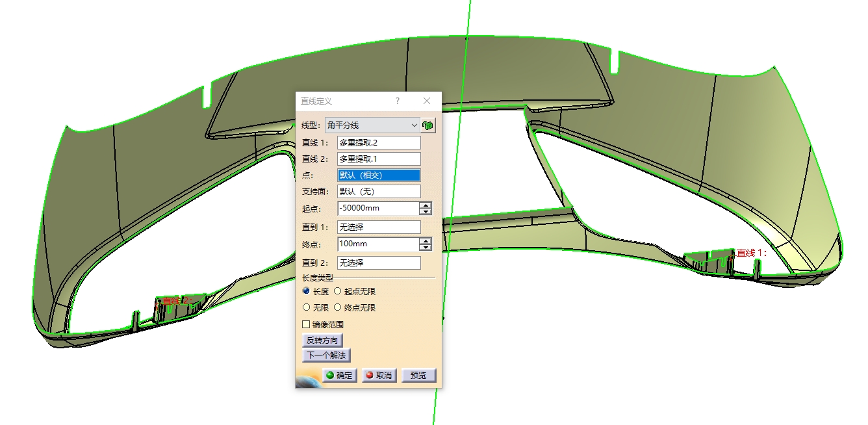Choose the 终点无限 radio option

pyautogui.click(x=338, y=307)
